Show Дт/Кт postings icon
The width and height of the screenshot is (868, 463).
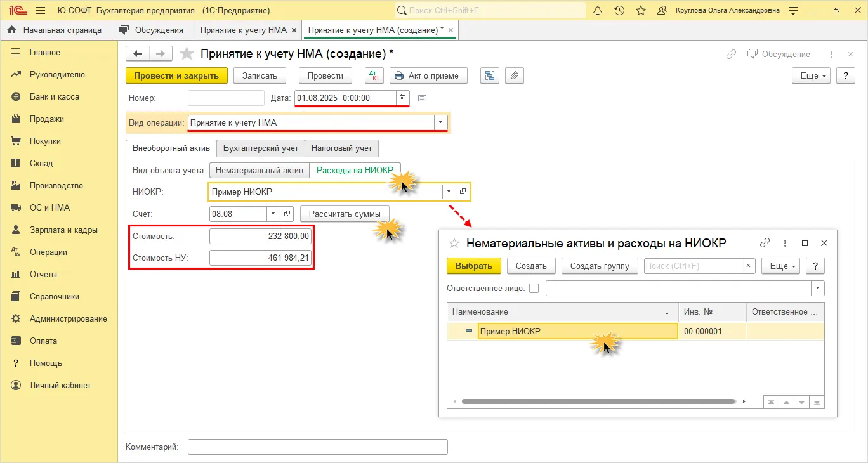(x=374, y=75)
